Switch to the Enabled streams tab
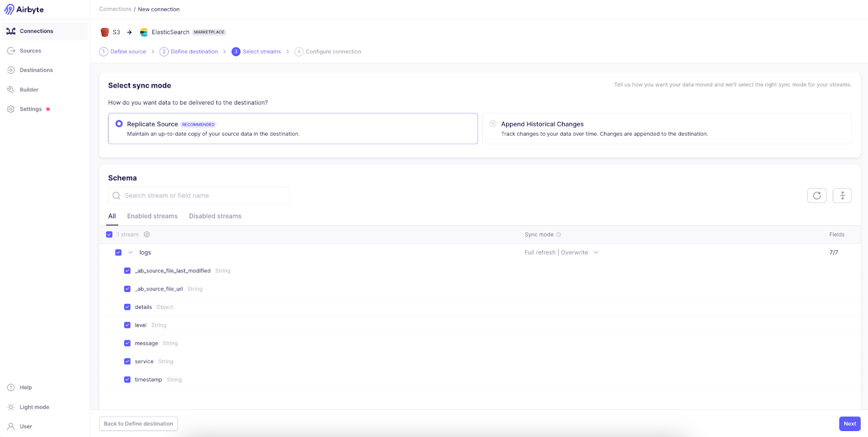This screenshot has height=437, width=868. tap(152, 216)
